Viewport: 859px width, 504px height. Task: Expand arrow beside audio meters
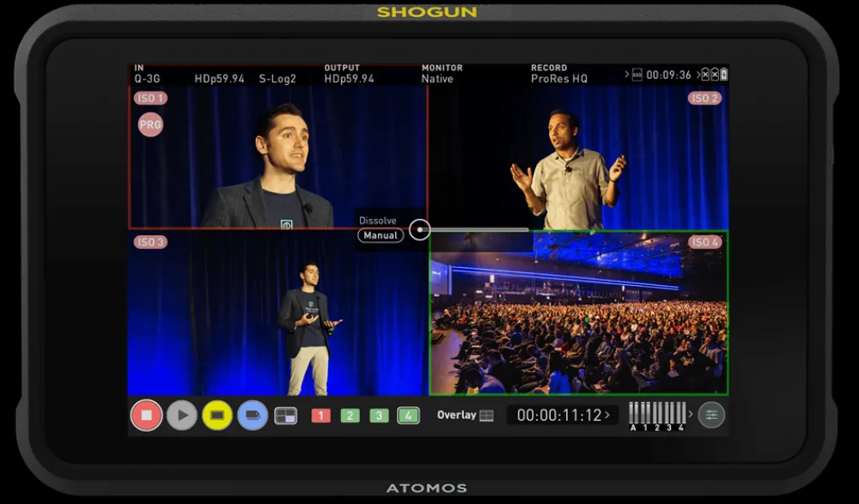click(x=691, y=414)
